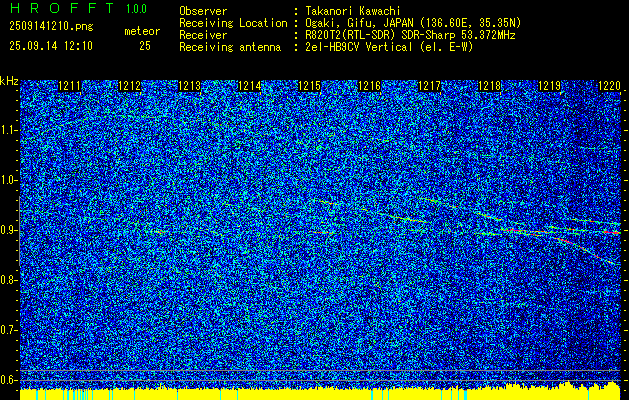Click time marker 1215

(x=310, y=86)
